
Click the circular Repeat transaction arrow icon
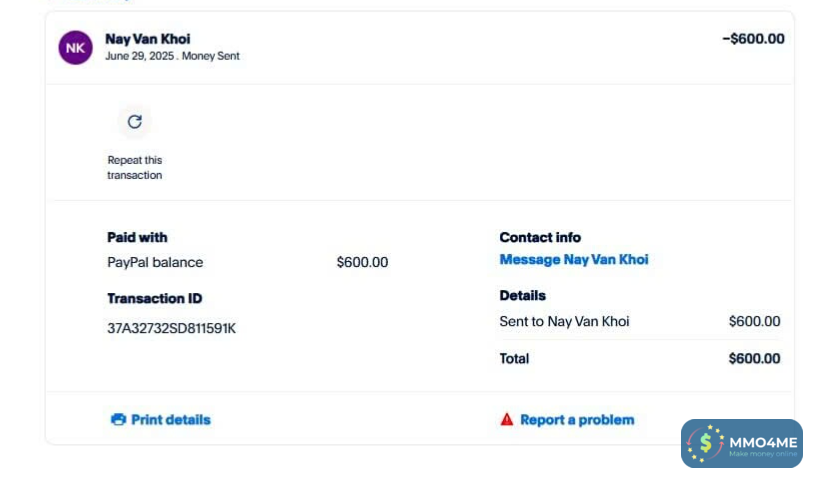click(135, 122)
